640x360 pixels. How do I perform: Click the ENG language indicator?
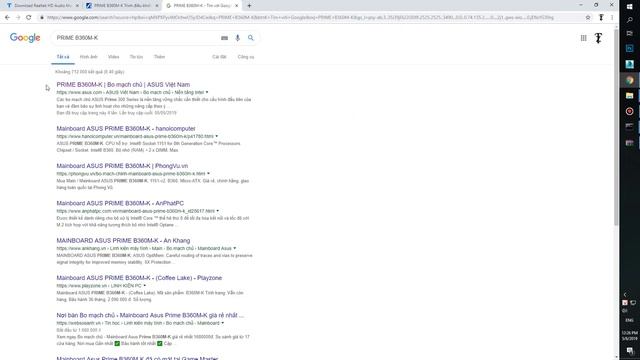tap(629, 320)
